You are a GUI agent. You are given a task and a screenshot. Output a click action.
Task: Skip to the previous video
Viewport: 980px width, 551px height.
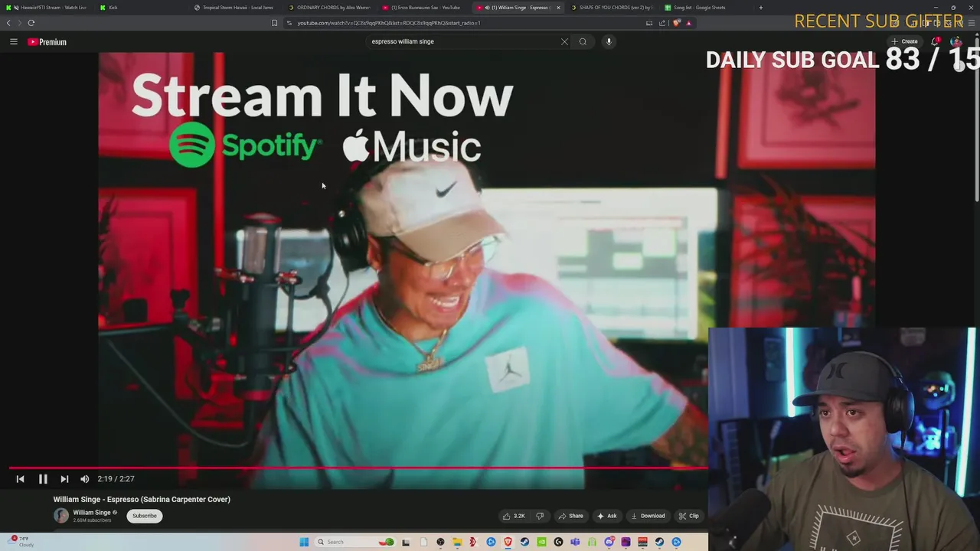click(x=21, y=479)
